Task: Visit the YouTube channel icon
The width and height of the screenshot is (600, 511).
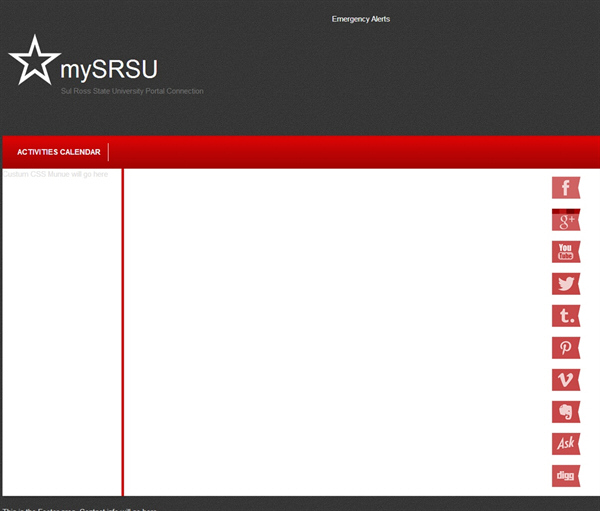Action: [565, 252]
